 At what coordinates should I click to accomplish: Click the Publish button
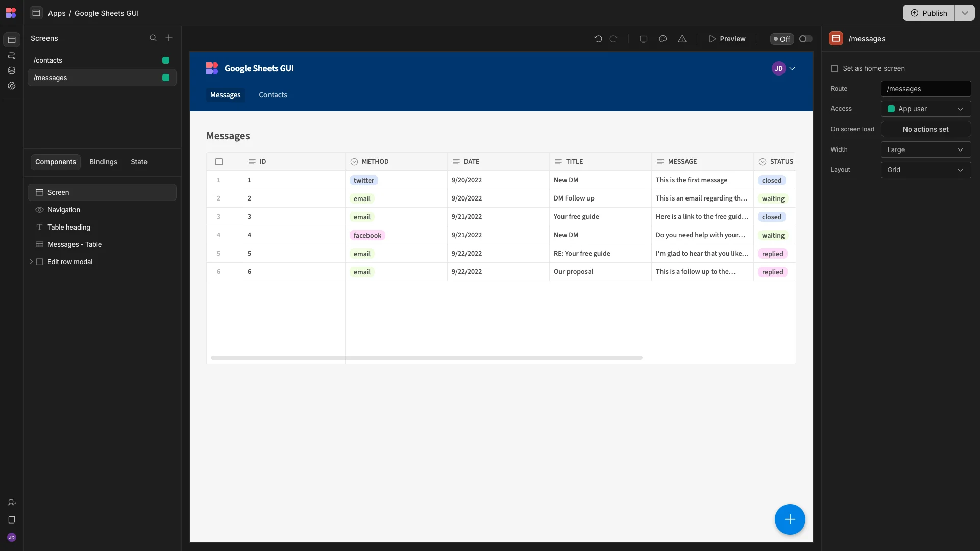pos(929,13)
